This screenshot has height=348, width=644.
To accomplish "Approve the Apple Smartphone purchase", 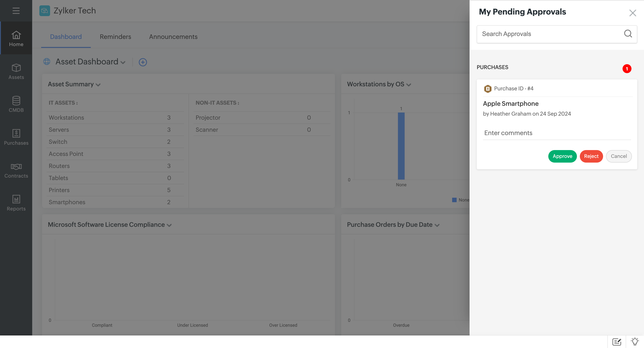I will (562, 156).
